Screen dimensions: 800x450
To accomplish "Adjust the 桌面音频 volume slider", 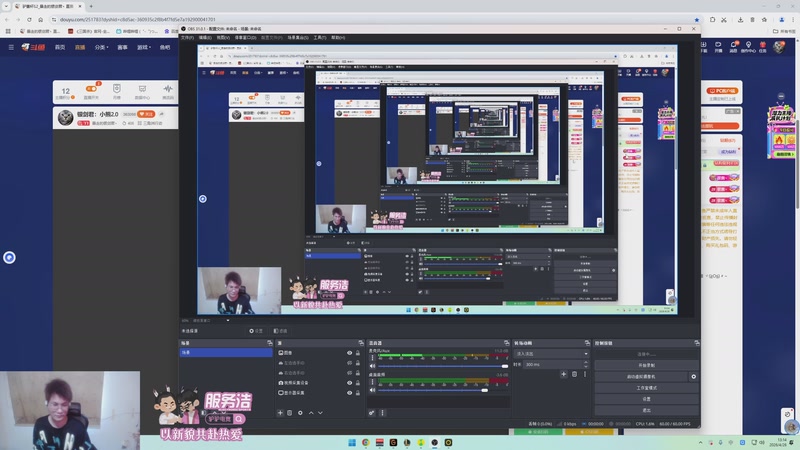I will 442,390.
